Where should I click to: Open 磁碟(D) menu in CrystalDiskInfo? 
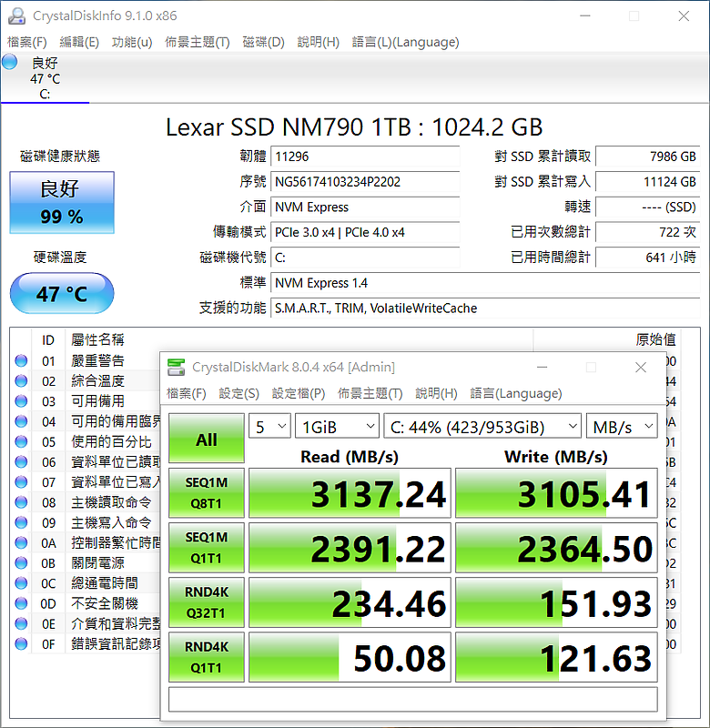[263, 42]
